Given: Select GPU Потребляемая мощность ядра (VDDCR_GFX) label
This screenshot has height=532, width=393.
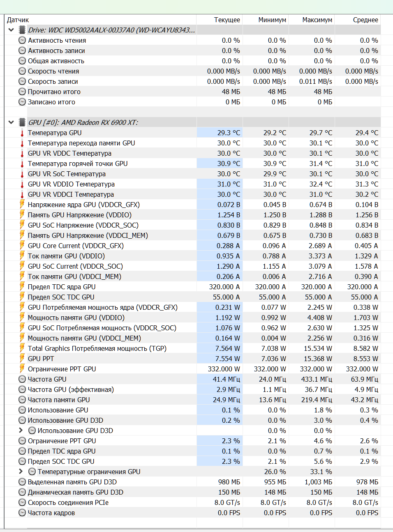Looking at the screenshot, I should tap(103, 307).
